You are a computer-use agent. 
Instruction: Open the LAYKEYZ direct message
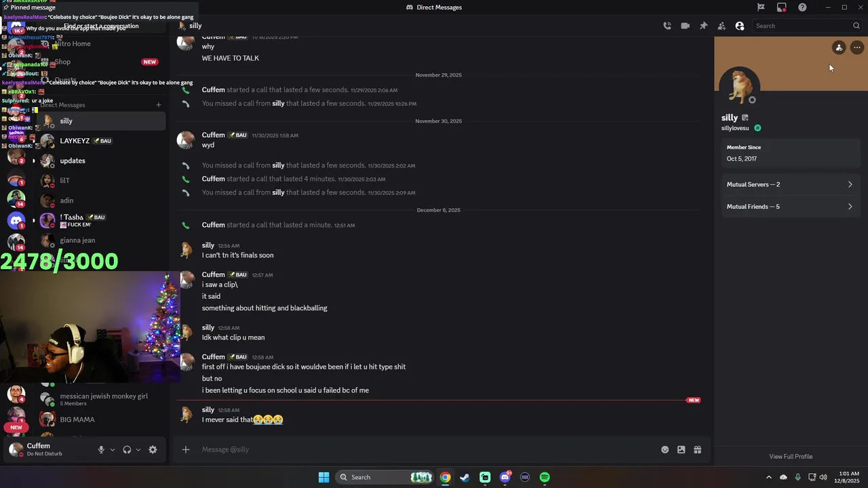(x=102, y=141)
